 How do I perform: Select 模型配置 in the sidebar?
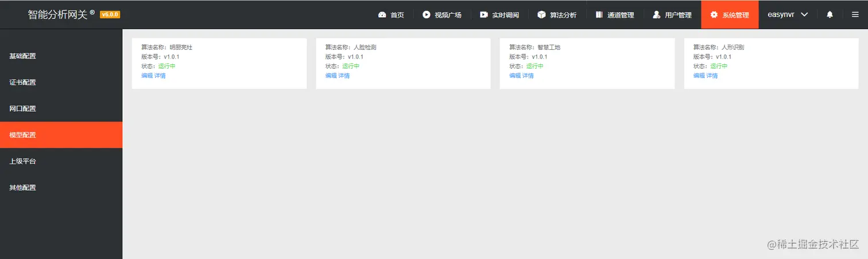[x=61, y=135]
